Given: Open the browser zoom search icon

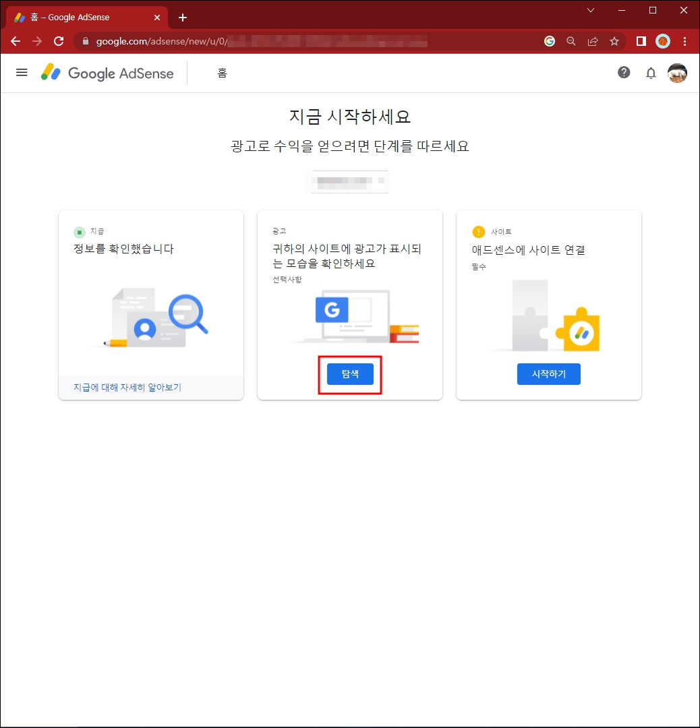Looking at the screenshot, I should [571, 41].
